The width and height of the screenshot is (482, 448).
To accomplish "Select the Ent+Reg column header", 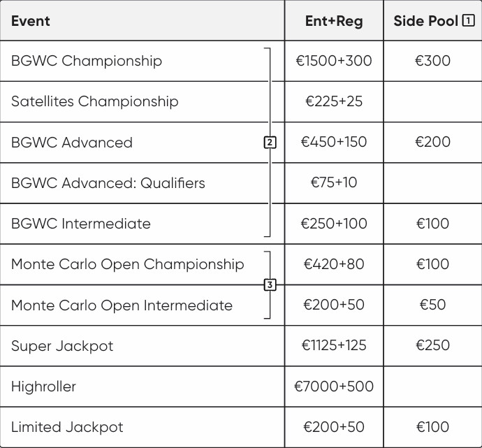I will [x=334, y=21].
